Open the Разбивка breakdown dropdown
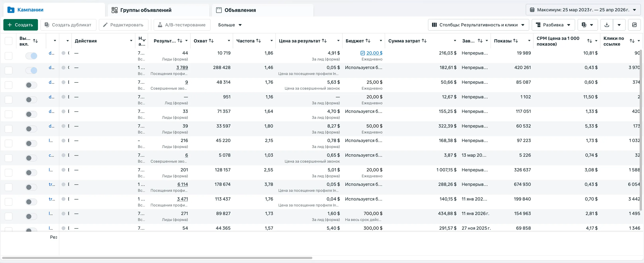This screenshot has height=263, width=644. [x=553, y=25]
